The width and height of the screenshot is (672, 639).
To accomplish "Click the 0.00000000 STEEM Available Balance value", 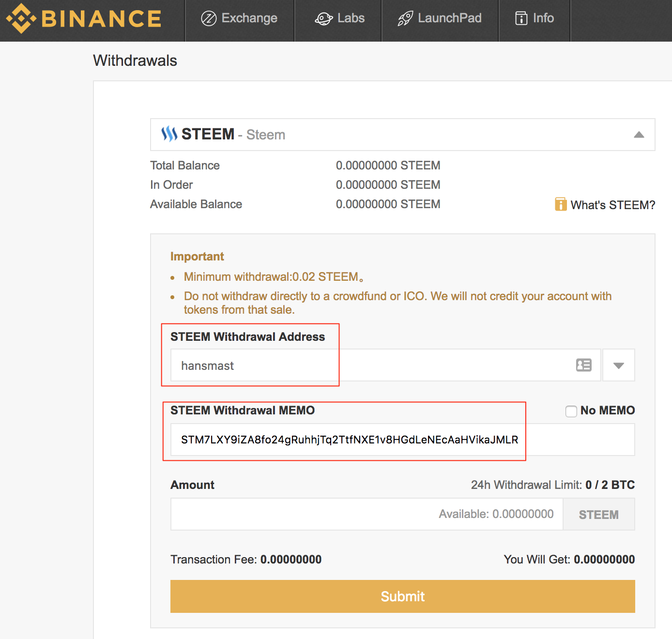I will point(388,204).
